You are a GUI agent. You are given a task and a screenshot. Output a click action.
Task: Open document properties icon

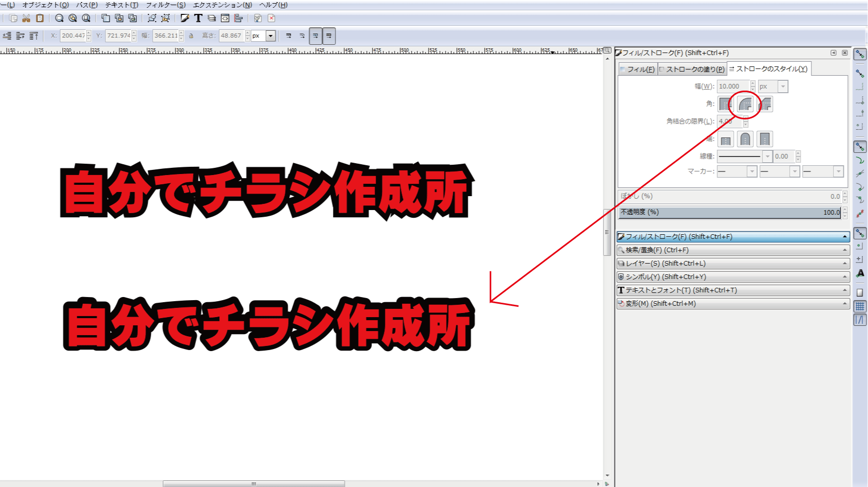click(272, 18)
